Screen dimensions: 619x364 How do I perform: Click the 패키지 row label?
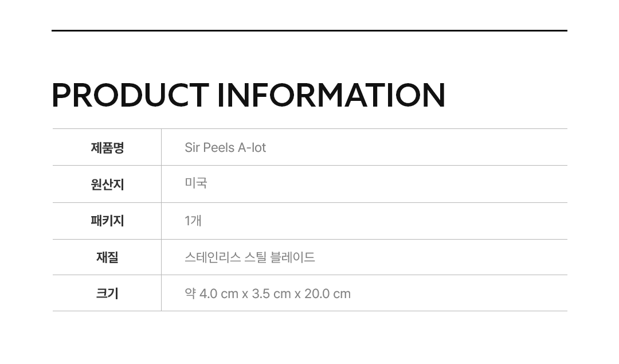[x=107, y=221]
